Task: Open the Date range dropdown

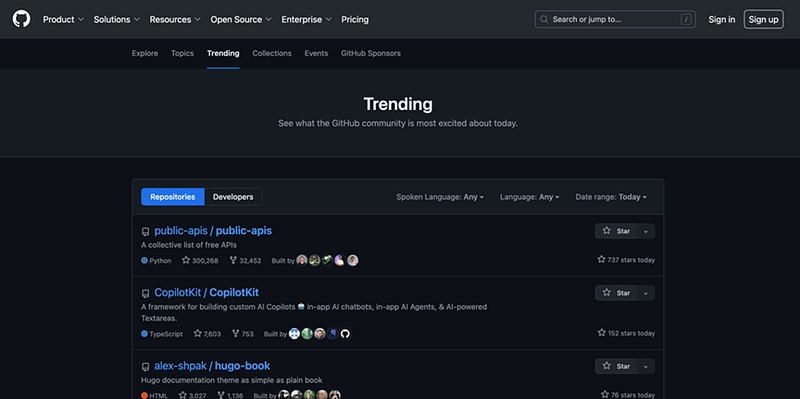Action: (x=611, y=196)
